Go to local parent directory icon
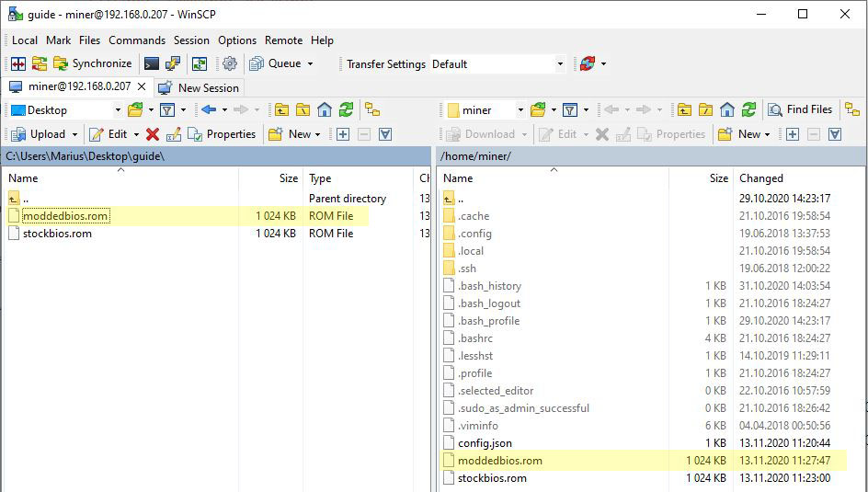This screenshot has width=868, height=492. pos(281,109)
